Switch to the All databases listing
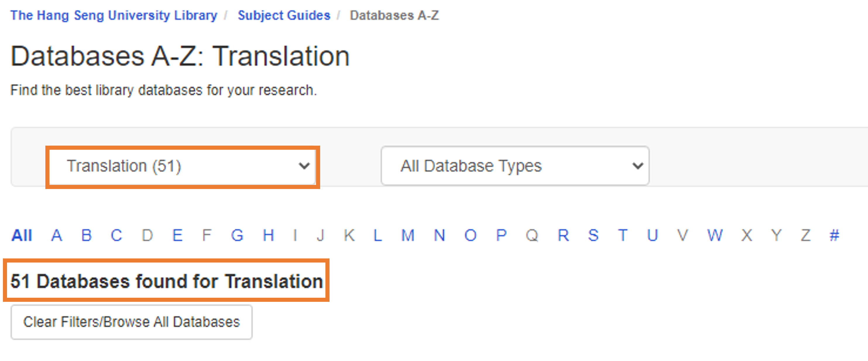 pos(21,236)
